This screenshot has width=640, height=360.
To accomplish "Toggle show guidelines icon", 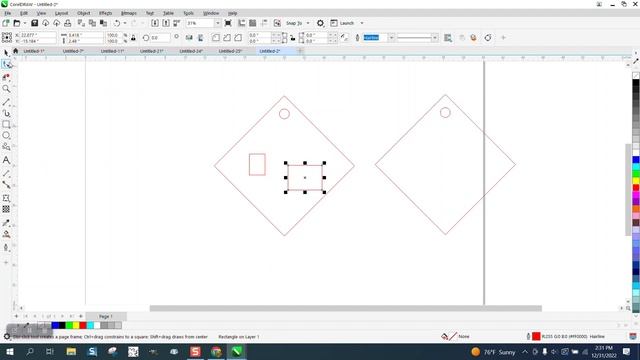I will 264,23.
